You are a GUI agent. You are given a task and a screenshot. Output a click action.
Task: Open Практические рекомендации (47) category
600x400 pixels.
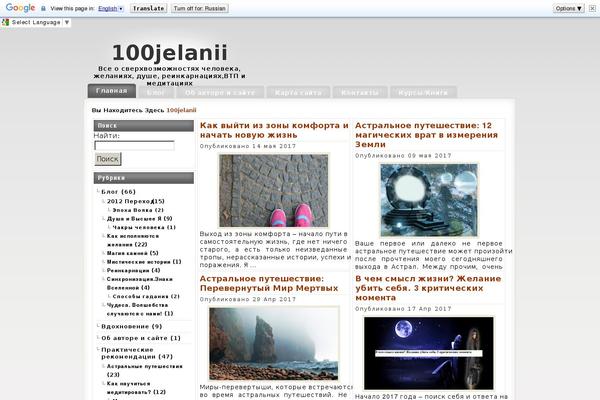click(137, 353)
